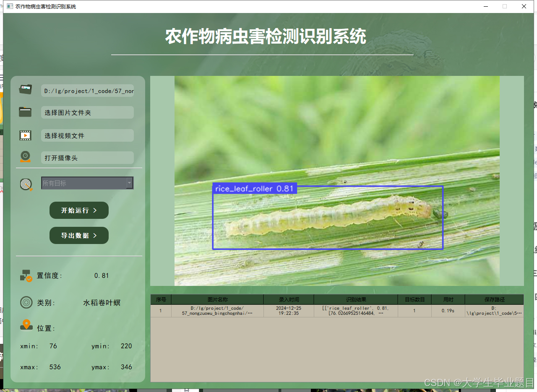Close the 农作物病虫害检测识别系统 window
Viewport: 537px width, 392px height.
[x=524, y=6]
